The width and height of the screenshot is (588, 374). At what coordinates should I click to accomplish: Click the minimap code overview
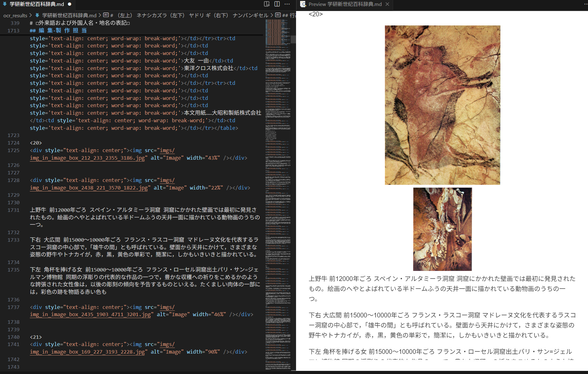(278, 189)
